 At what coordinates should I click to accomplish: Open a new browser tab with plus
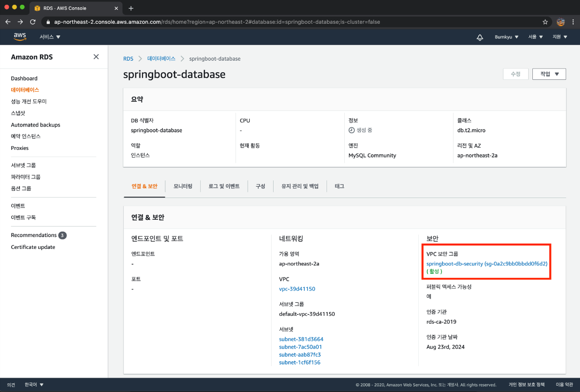tap(131, 8)
